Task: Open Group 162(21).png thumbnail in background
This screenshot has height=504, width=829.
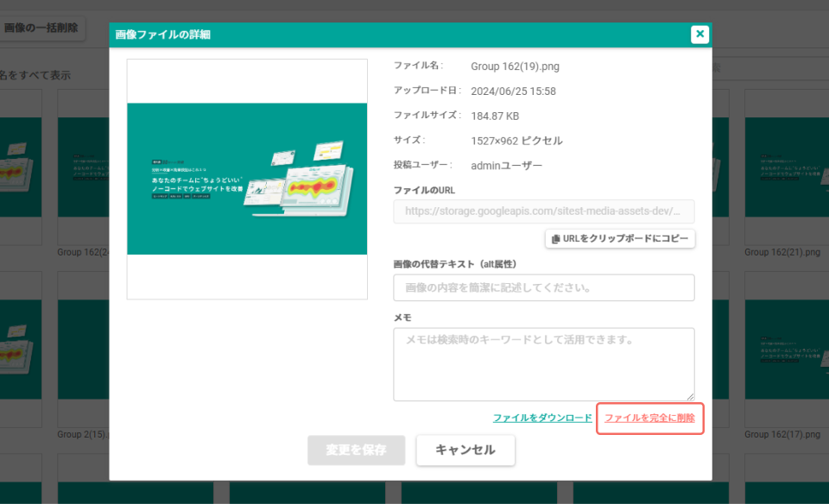Action: [787, 167]
